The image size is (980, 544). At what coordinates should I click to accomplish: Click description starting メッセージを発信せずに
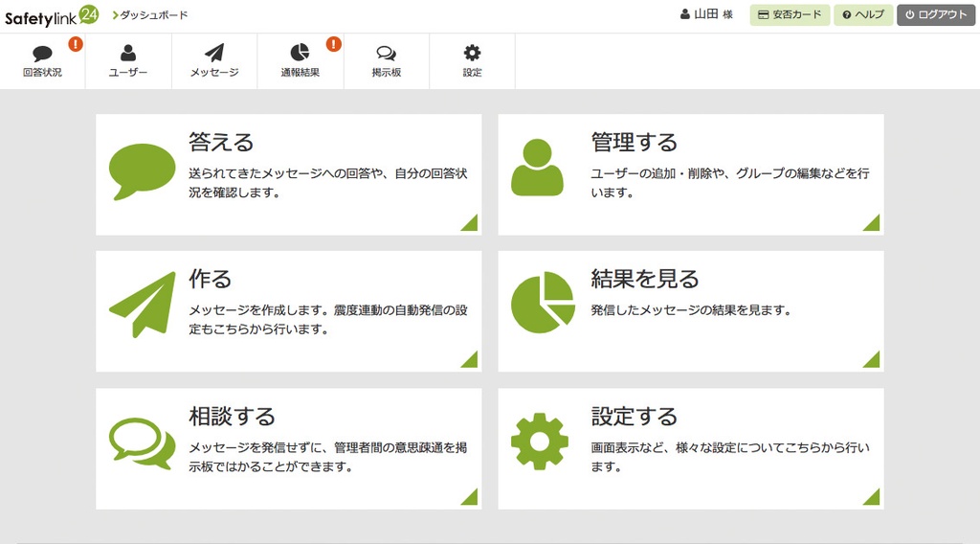point(328,457)
